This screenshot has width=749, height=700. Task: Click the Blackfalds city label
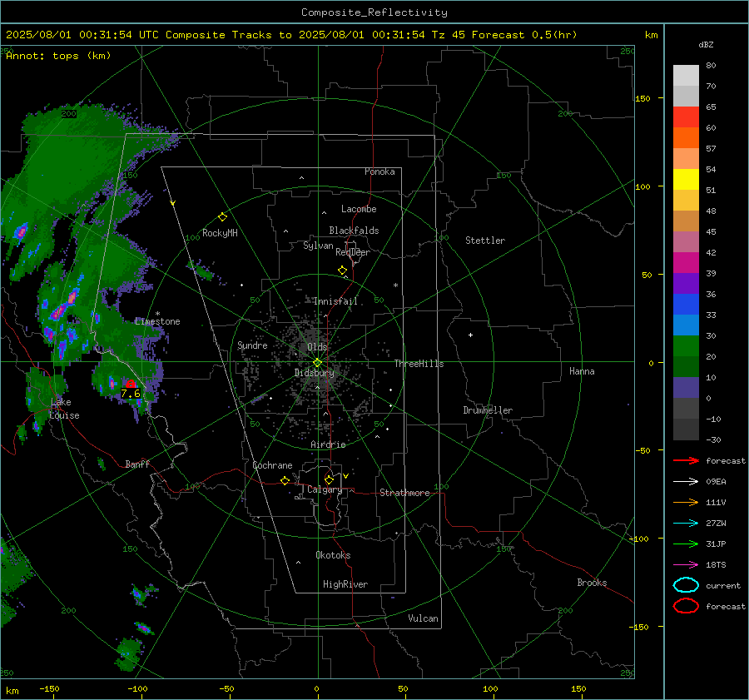pyautogui.click(x=354, y=231)
